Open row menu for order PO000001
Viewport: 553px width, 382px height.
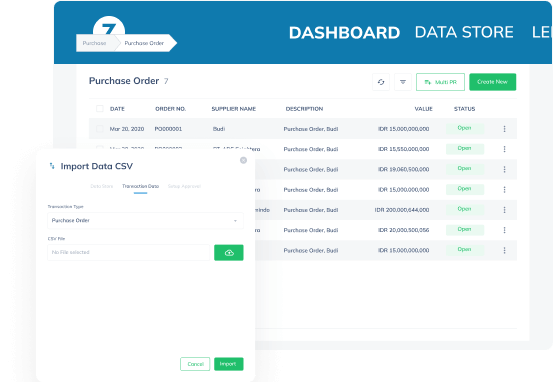[504, 129]
